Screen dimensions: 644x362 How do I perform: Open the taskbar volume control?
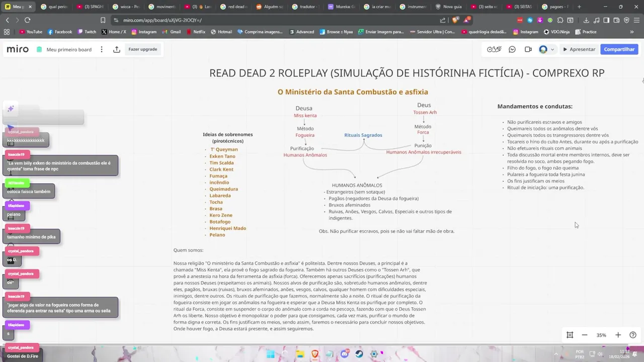(600, 354)
